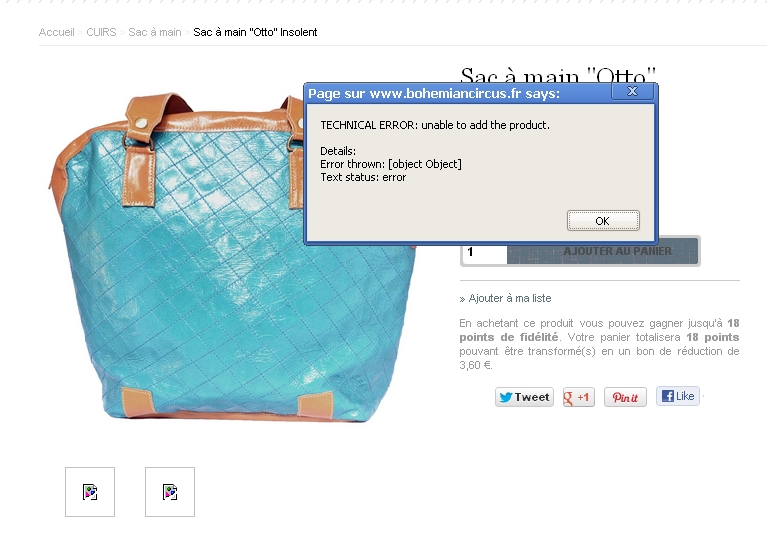Open the second broken thumbnail image
Image resolution: width=767 pixels, height=556 pixels.
[x=170, y=492]
